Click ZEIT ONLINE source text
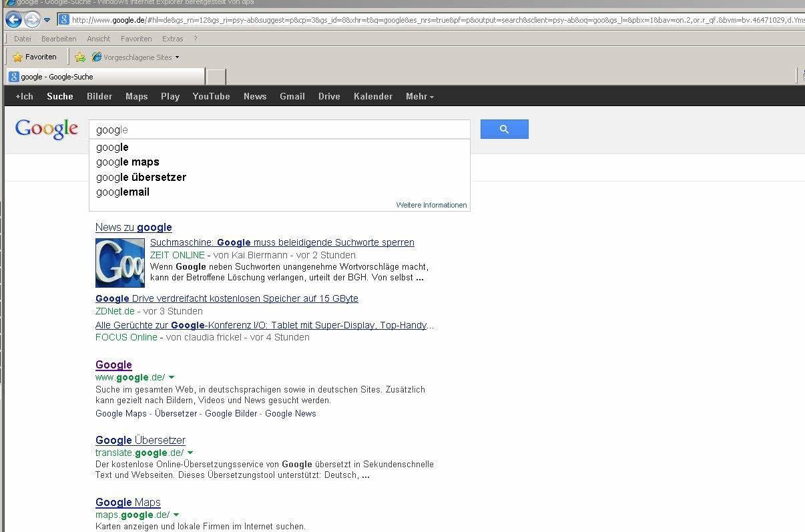This screenshot has height=532, width=805. [178, 255]
